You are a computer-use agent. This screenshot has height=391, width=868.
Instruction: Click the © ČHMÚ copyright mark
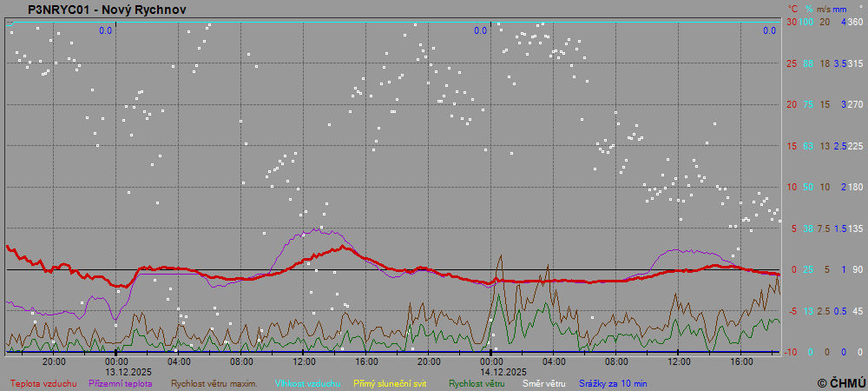click(x=840, y=383)
